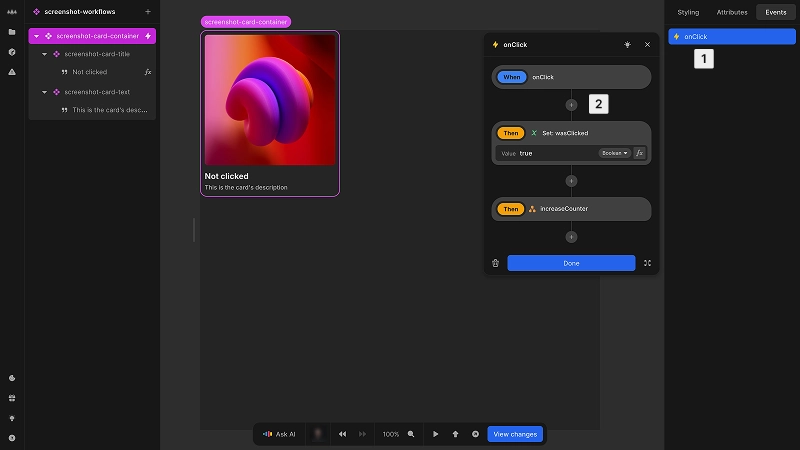Collapse the screenshot-card-text tree node

[44, 92]
